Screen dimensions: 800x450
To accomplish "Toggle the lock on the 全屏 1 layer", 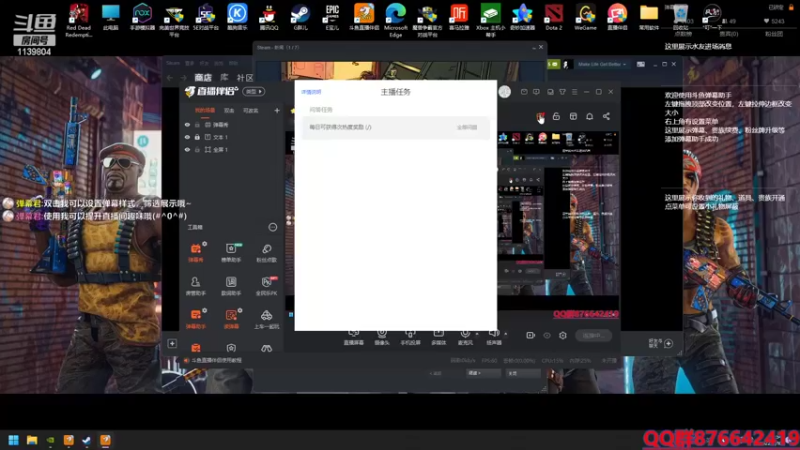I will [197, 149].
